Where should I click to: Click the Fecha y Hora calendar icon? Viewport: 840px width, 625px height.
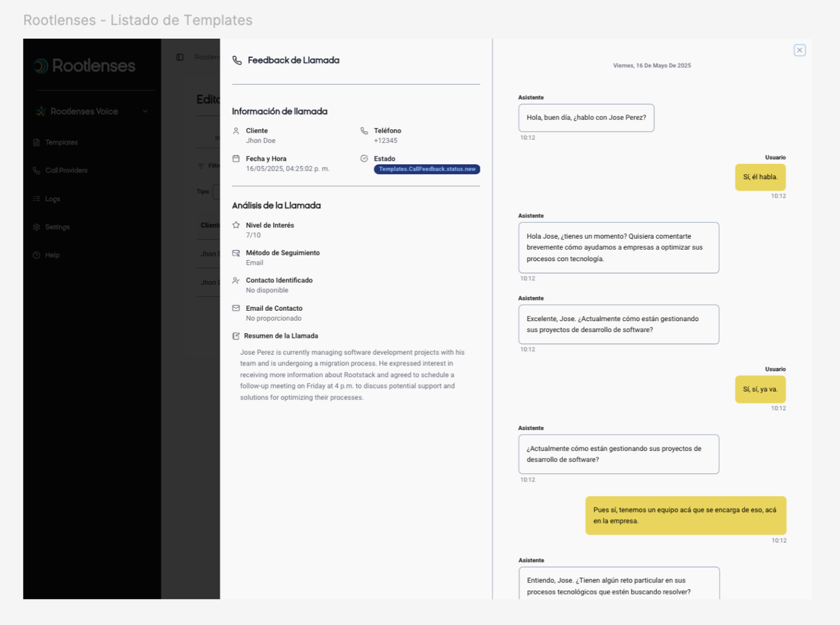(236, 159)
